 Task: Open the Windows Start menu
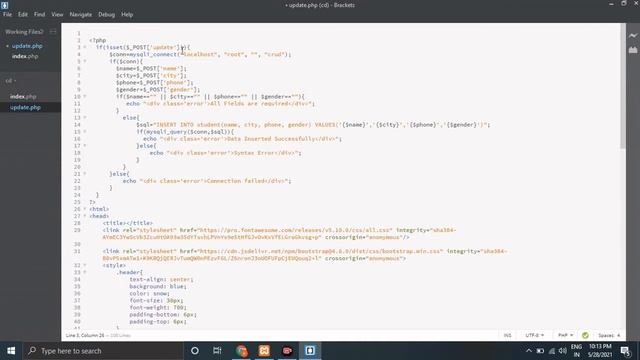point(11,351)
